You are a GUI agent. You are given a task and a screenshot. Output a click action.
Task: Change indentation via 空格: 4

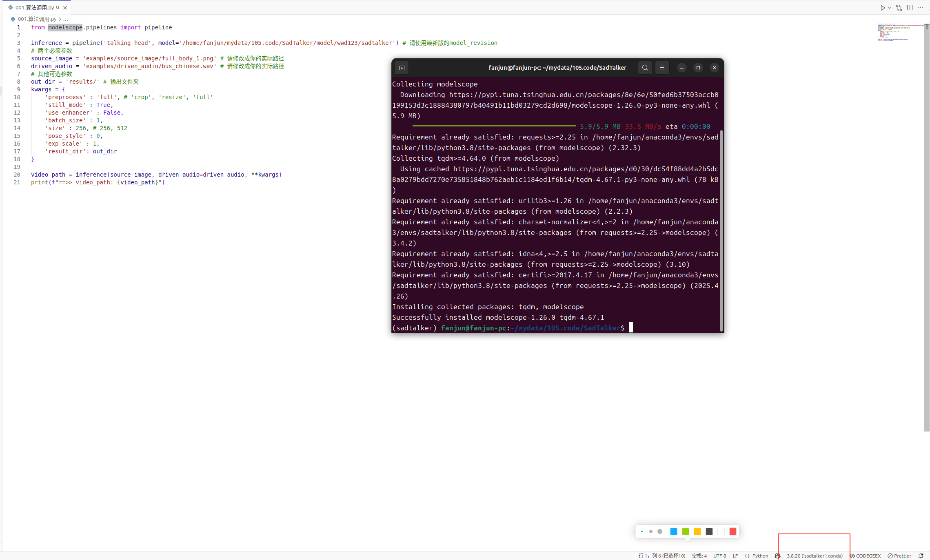pos(699,556)
